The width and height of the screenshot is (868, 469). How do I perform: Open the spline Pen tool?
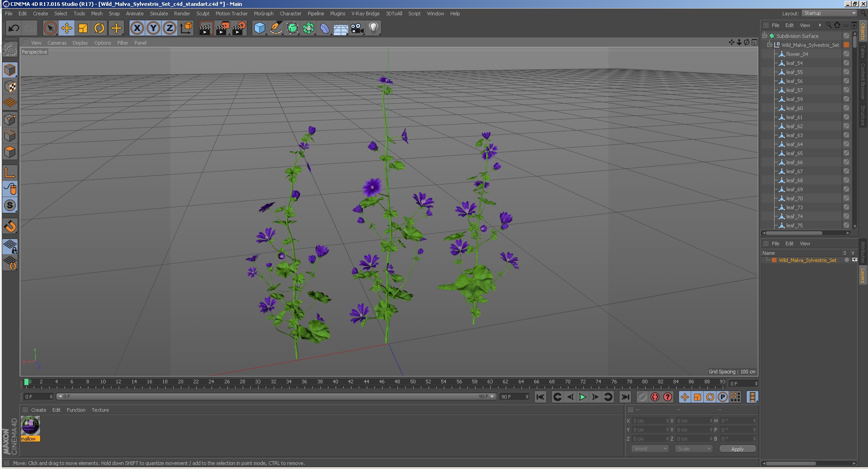pos(276,28)
